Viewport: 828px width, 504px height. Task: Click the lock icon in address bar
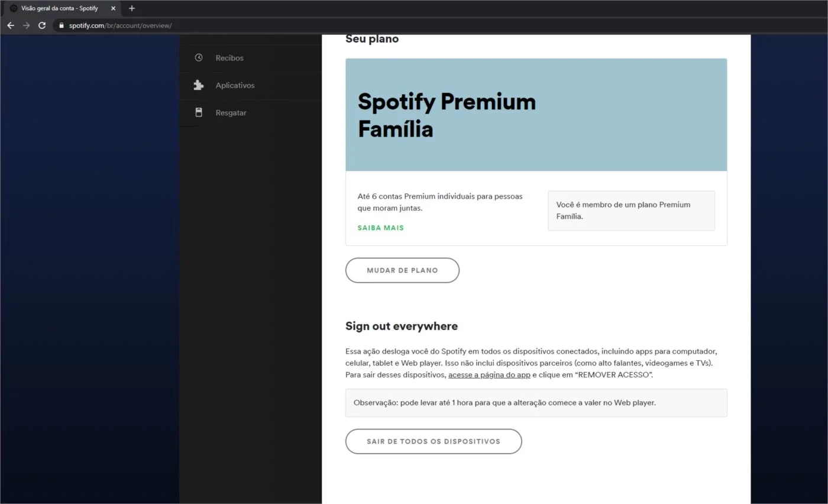(x=62, y=25)
